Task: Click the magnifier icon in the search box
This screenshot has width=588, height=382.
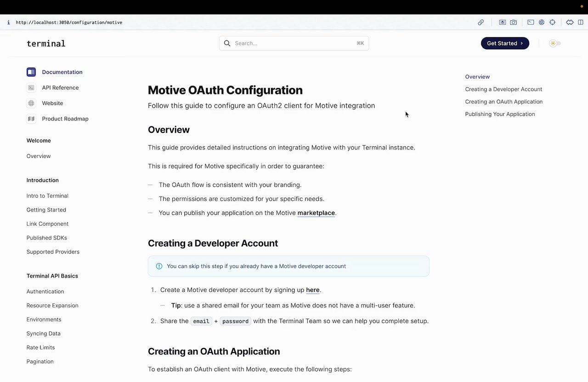Action: coord(227,43)
